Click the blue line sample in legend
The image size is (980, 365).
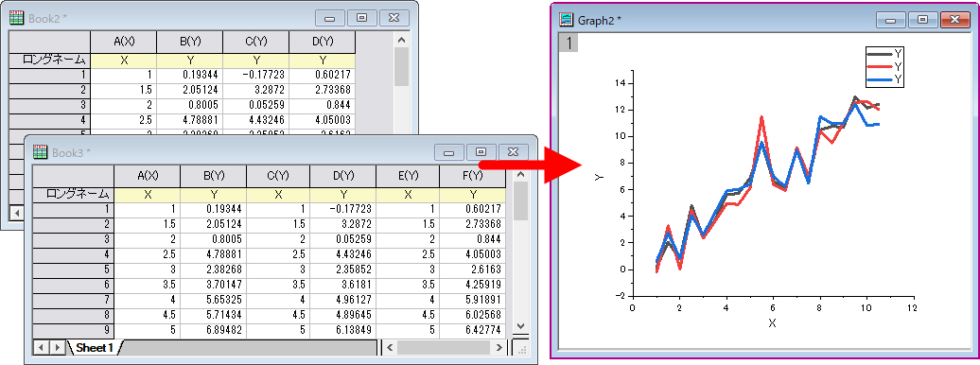pyautogui.click(x=880, y=78)
